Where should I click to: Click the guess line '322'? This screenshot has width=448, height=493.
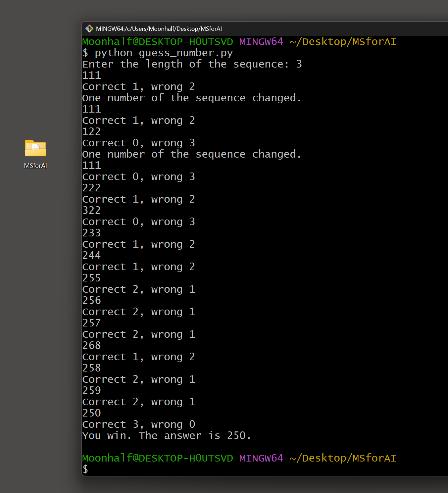92,210
